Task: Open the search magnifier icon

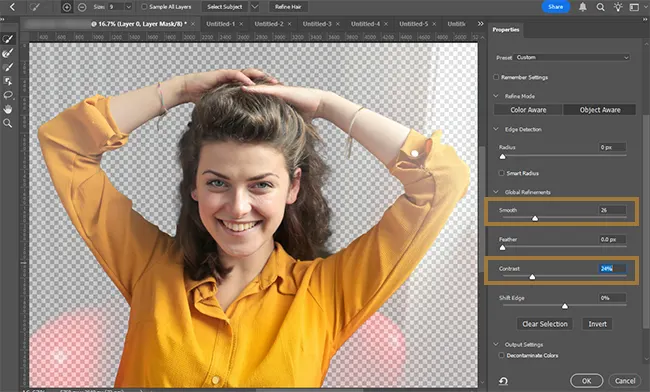Action: [600, 7]
